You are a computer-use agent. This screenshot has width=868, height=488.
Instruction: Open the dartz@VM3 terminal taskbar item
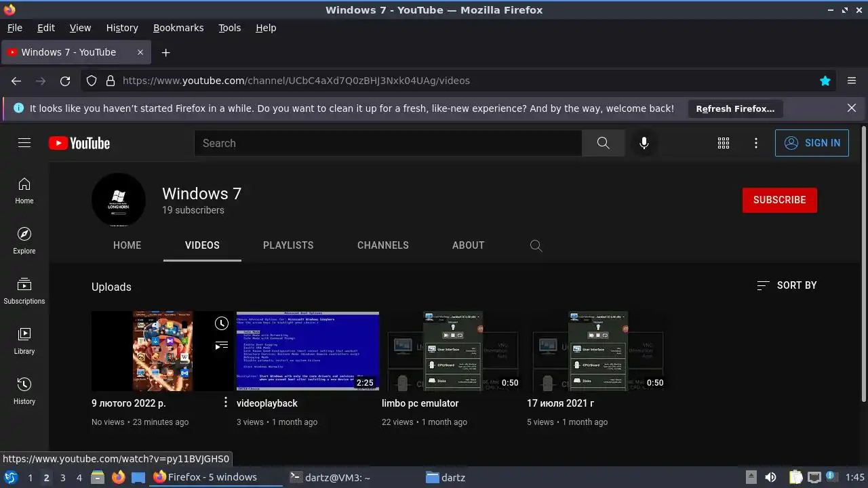(x=330, y=478)
